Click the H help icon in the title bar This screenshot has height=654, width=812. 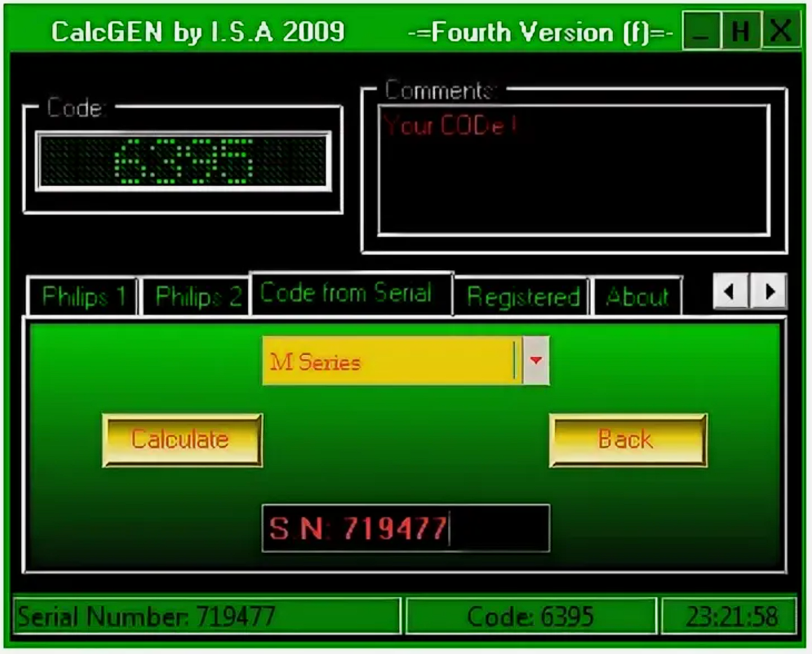[x=739, y=32]
